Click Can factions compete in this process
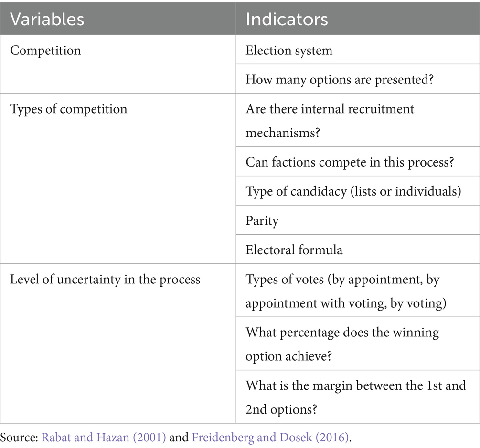 (x=358, y=161)
